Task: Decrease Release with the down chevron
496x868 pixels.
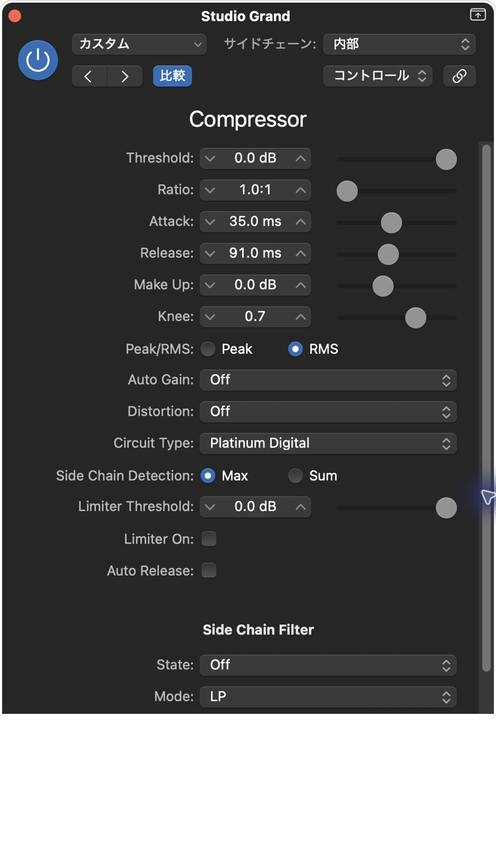Action: point(210,254)
